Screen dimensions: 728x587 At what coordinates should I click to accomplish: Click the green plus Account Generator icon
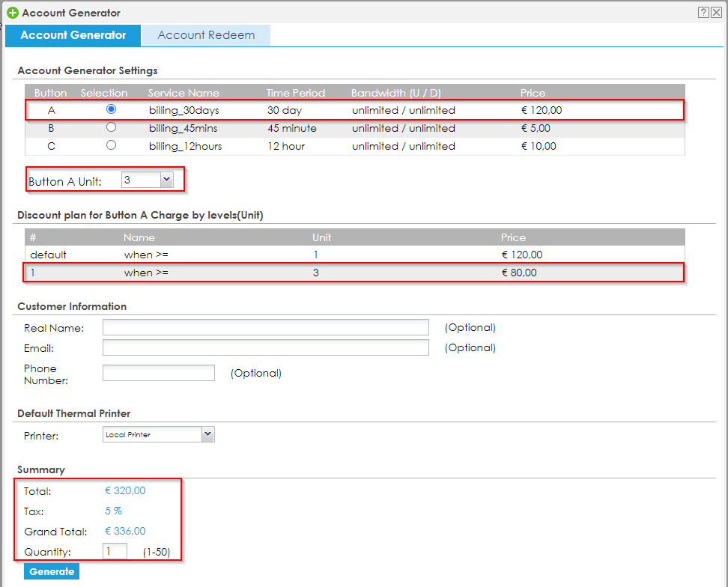click(12, 13)
